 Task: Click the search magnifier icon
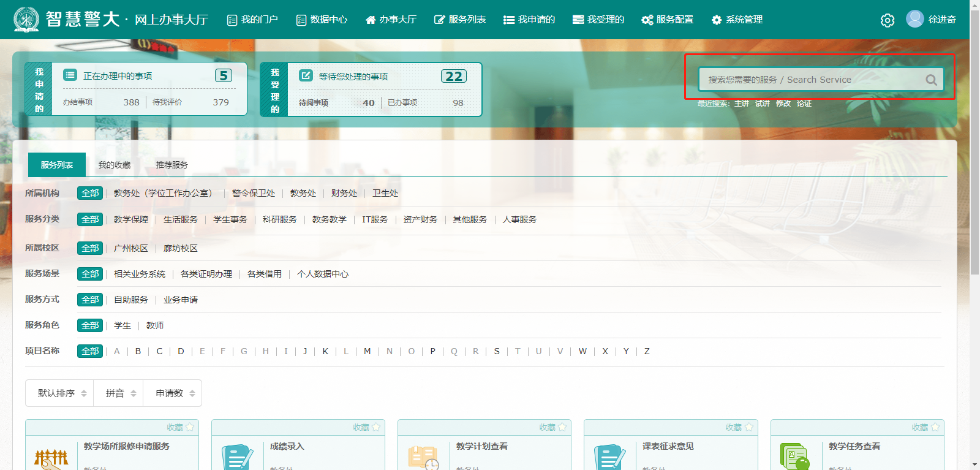click(x=931, y=80)
